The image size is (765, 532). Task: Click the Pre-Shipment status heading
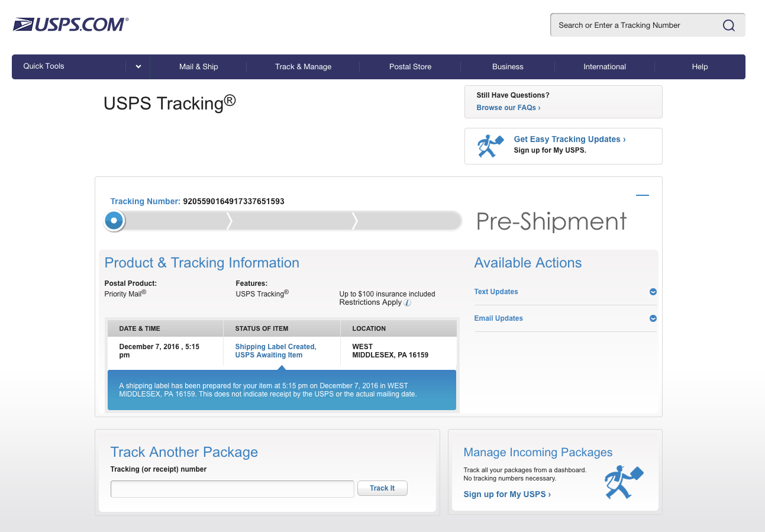coord(551,221)
